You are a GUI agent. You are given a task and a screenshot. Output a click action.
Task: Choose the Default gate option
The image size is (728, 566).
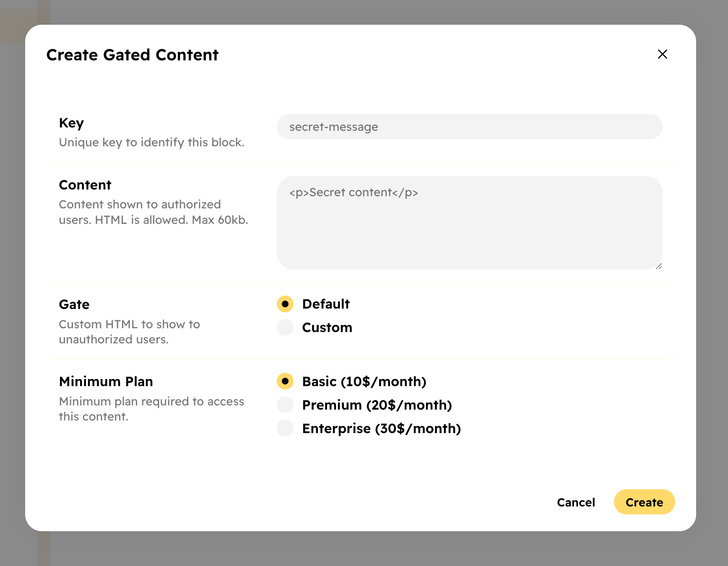tap(285, 304)
